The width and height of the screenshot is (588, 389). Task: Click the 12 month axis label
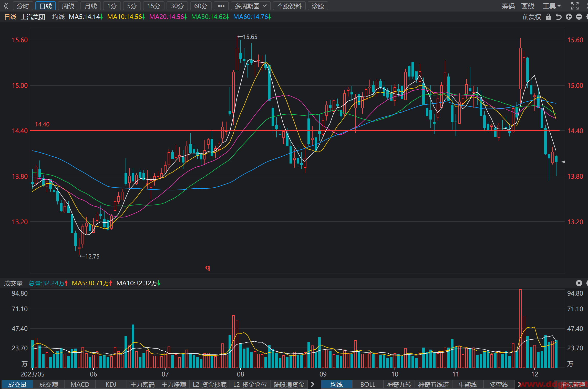click(535, 374)
